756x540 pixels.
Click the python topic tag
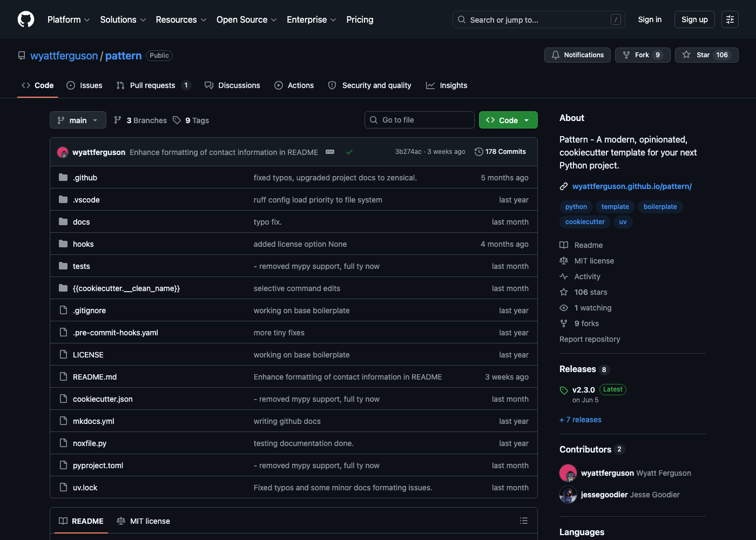(x=576, y=207)
